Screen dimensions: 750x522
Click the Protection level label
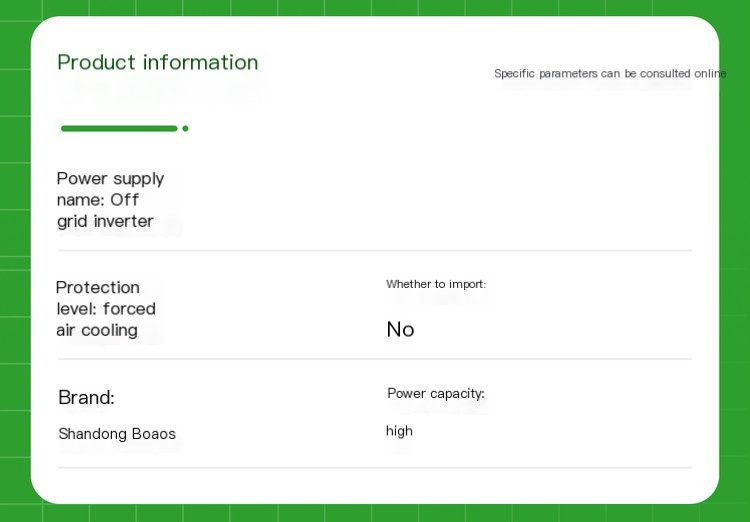tap(98, 298)
